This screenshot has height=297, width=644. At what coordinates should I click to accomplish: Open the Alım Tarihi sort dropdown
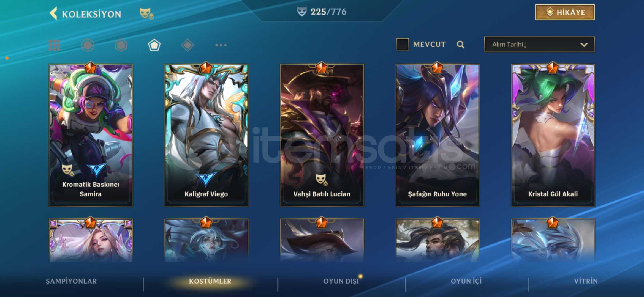click(x=539, y=44)
